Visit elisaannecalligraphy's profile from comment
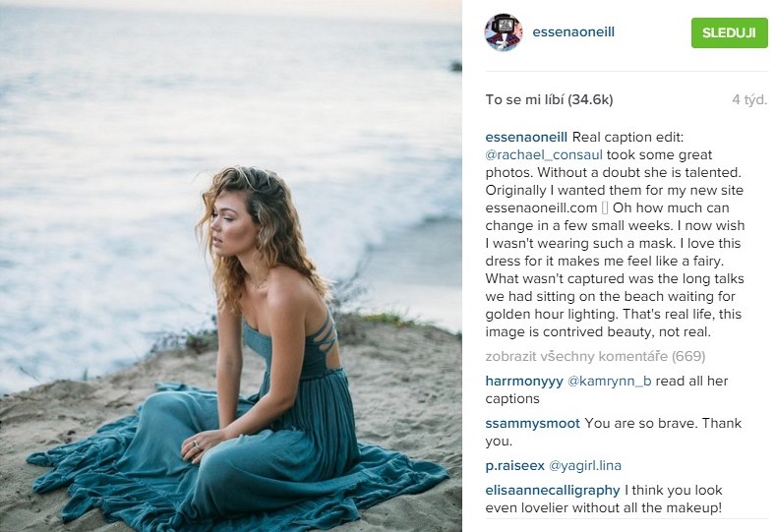775x532 pixels. [553, 489]
